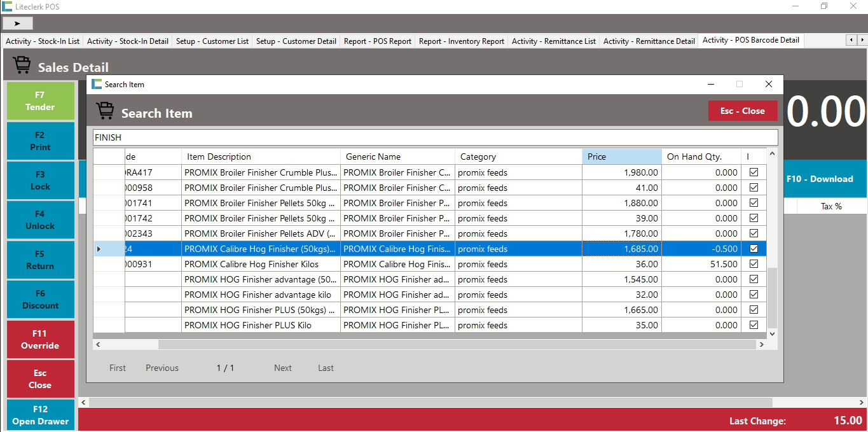
Task: Click the Tax % column header behind dialog
Action: point(831,206)
